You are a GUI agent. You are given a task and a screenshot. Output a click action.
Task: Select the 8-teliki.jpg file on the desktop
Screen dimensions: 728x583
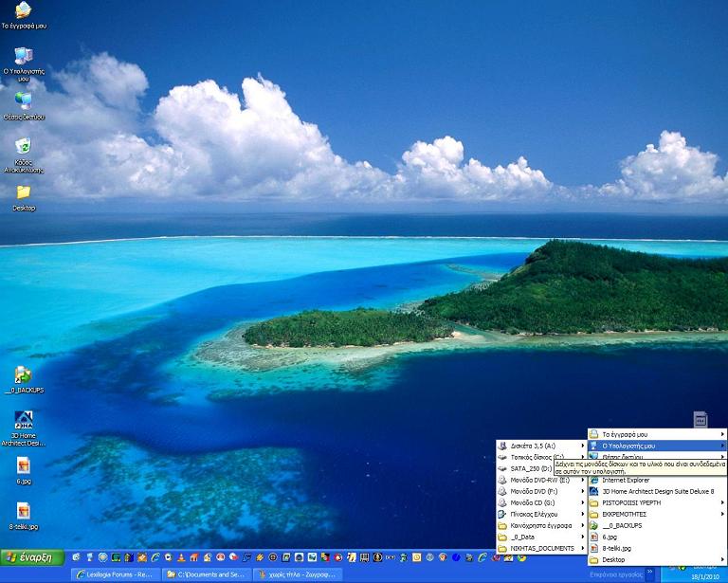24,516
